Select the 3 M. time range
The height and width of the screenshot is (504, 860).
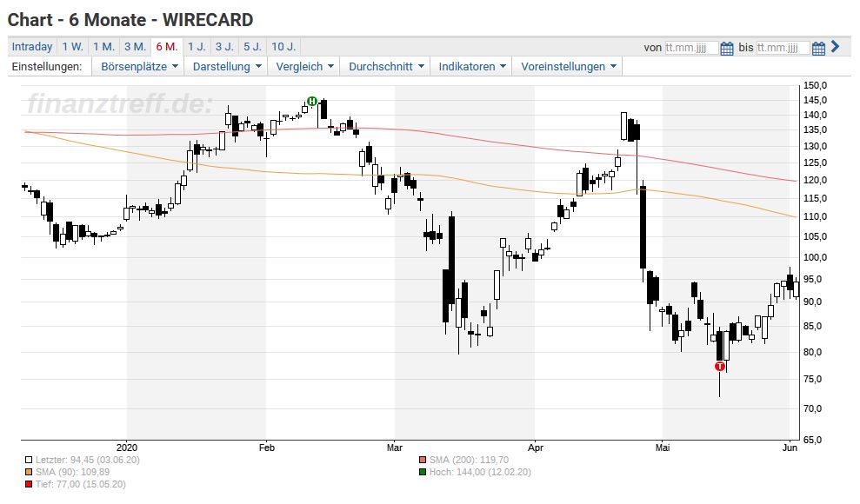[135, 47]
